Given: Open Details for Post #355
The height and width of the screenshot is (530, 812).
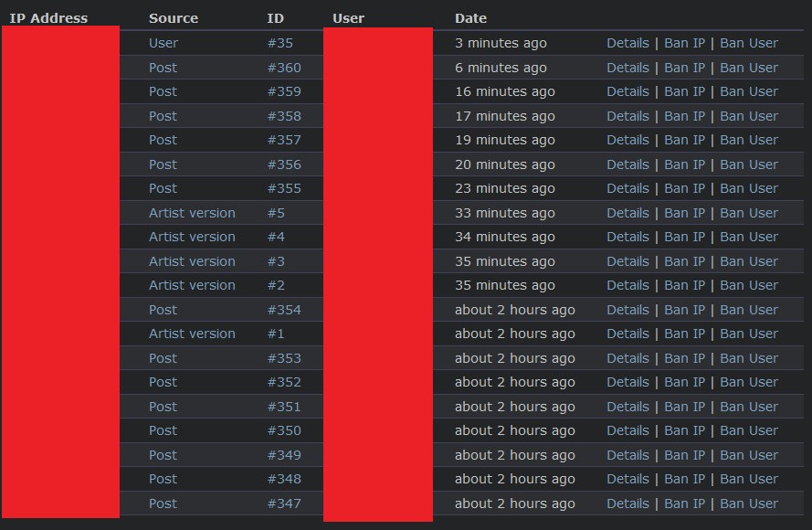Looking at the screenshot, I should [x=627, y=188].
